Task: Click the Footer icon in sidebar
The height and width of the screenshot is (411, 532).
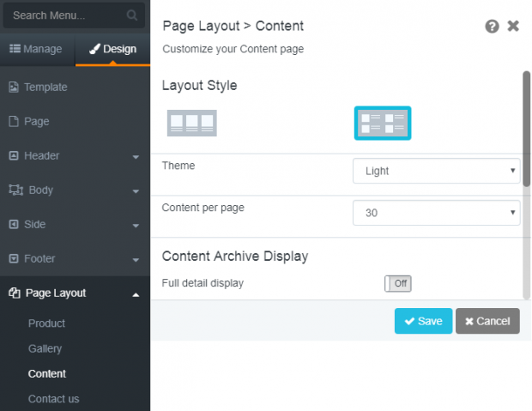Action: coord(14,258)
